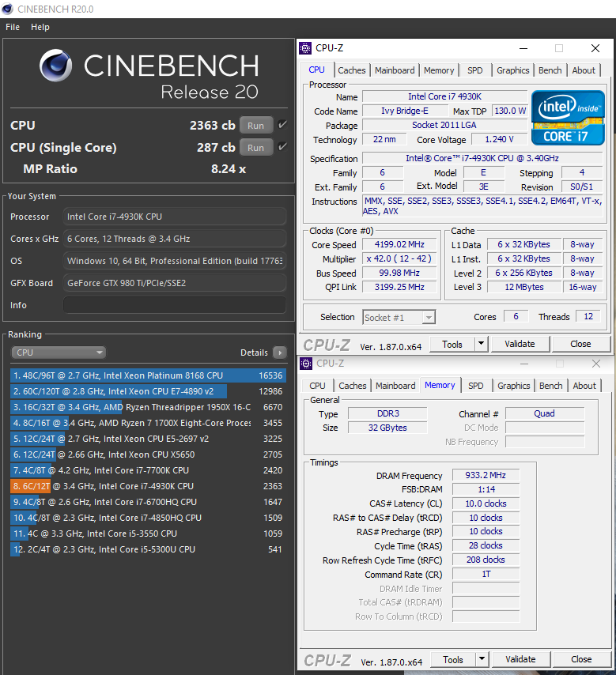Screen dimensions: 616x675
Task: Switch to SPD tab in top CPU-Z
Action: click(x=474, y=70)
